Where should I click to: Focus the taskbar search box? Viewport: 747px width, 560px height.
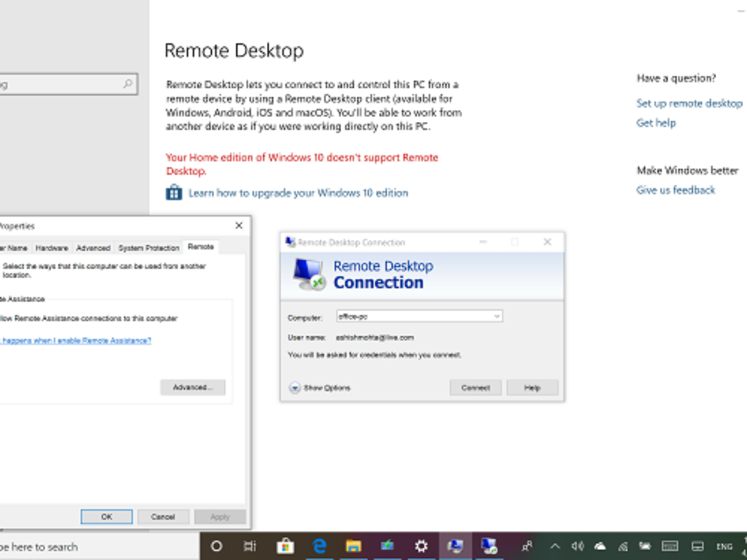tap(100, 546)
